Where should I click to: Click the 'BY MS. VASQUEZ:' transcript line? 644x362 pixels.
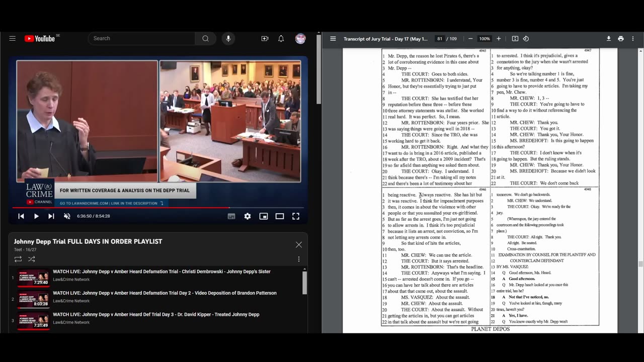click(x=513, y=267)
